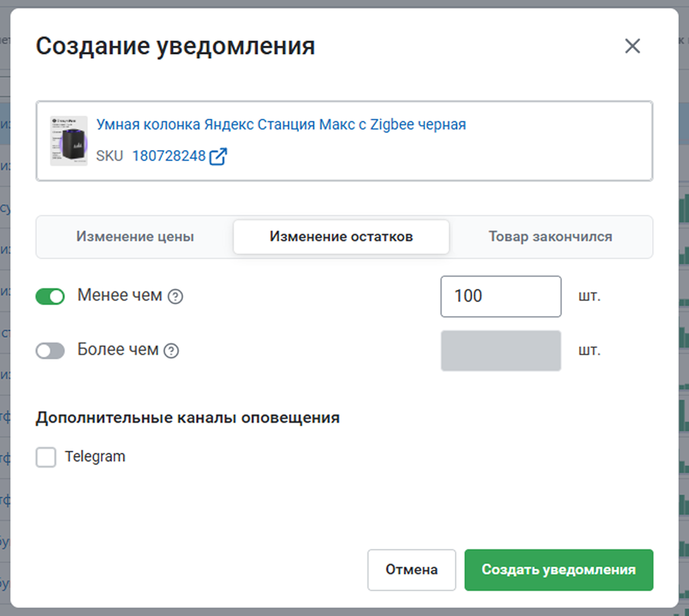689x616 pixels.
Task: Open the external link icon next to SKU
Action: 218,156
